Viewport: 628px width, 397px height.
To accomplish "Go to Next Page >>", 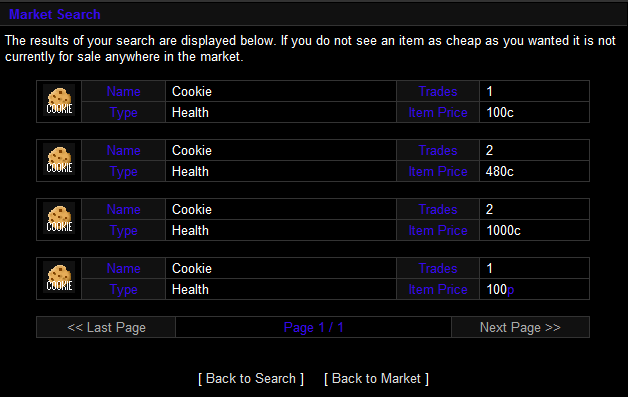I will click(520, 327).
